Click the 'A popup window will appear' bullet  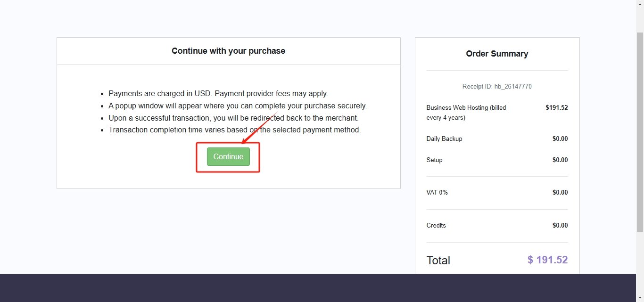coord(238,106)
